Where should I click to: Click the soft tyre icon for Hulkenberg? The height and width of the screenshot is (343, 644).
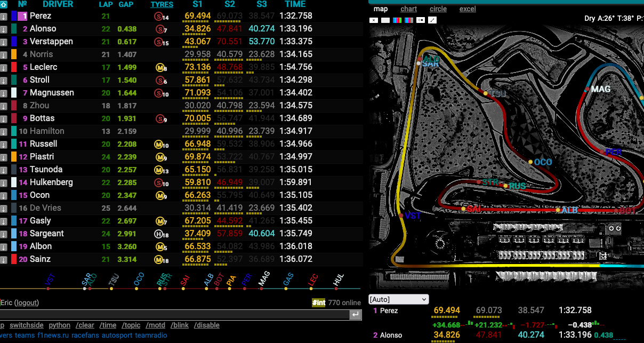click(x=158, y=182)
